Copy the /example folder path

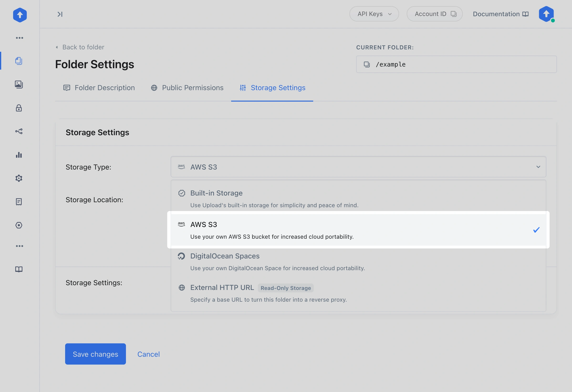tap(367, 64)
